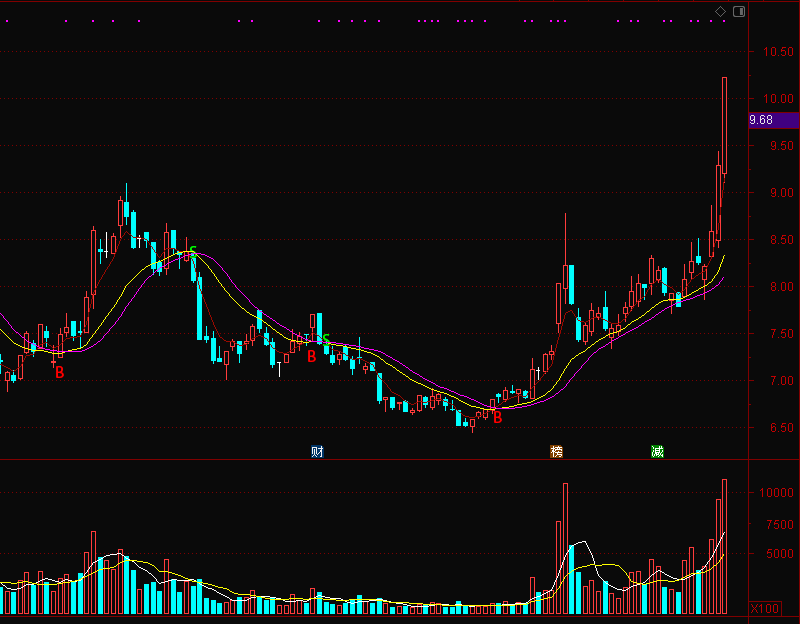Click the 10.50 price axis label
This screenshot has width=800, height=624.
tap(778, 52)
